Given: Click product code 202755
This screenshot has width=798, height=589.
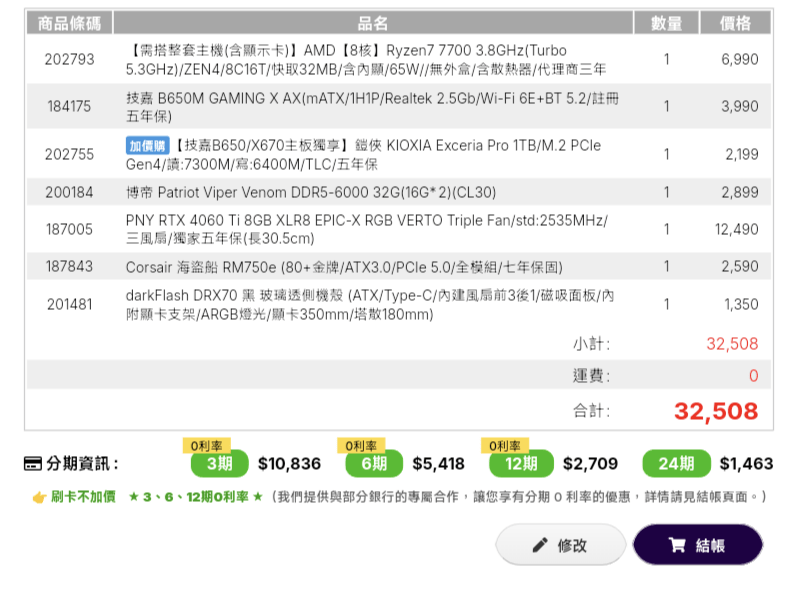Looking at the screenshot, I should pos(69,154).
